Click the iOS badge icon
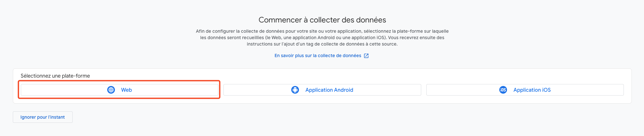The image size is (644, 136). [503, 90]
